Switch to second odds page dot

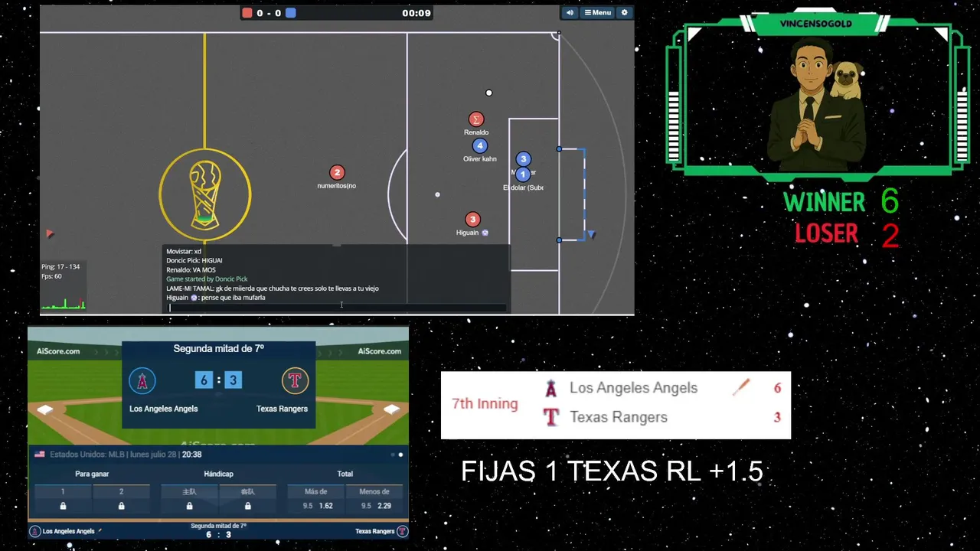(400, 455)
